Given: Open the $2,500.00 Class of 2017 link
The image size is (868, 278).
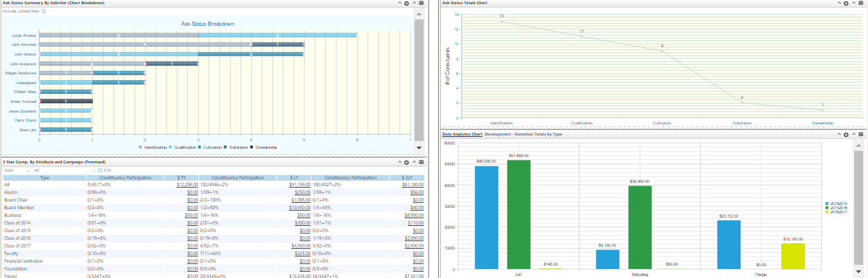Looking at the screenshot, I should tap(414, 246).
